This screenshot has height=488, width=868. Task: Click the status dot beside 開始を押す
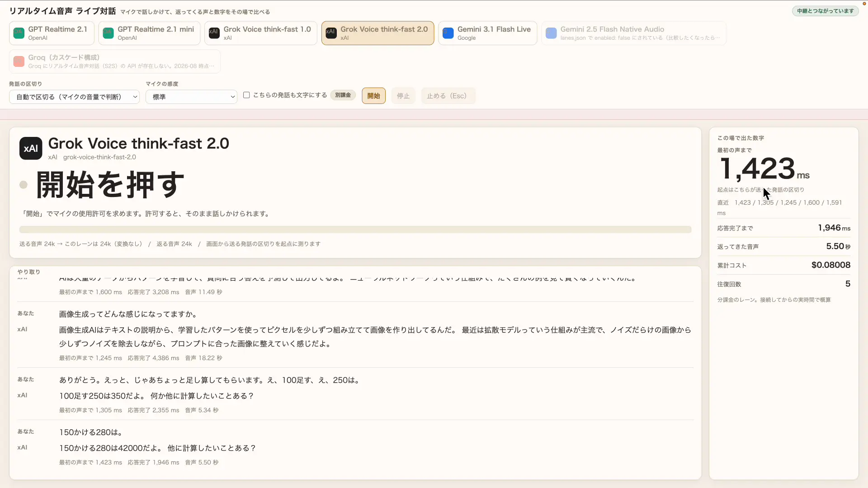(24, 185)
